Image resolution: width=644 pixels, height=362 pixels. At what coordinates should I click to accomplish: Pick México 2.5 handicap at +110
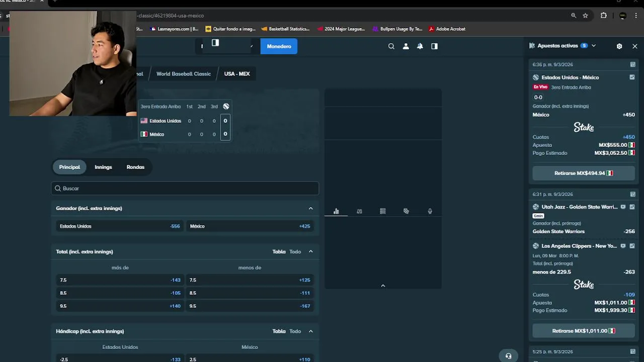click(x=250, y=359)
